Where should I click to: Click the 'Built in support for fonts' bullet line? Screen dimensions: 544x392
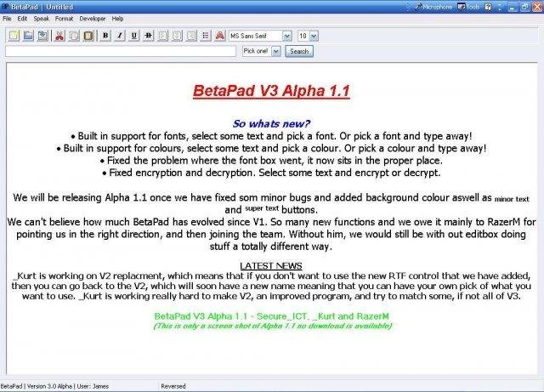[271, 136]
